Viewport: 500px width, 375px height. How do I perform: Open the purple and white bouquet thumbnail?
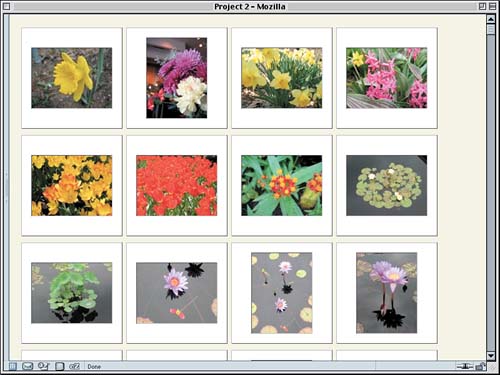[177, 78]
